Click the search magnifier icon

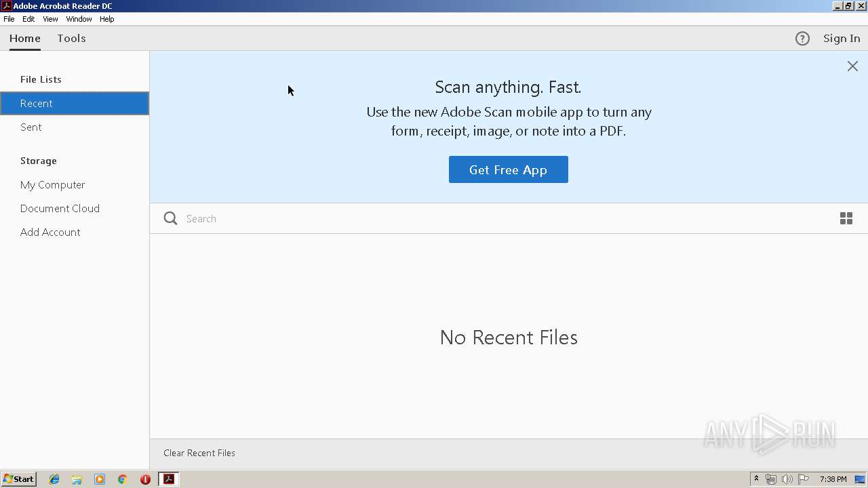pos(171,218)
